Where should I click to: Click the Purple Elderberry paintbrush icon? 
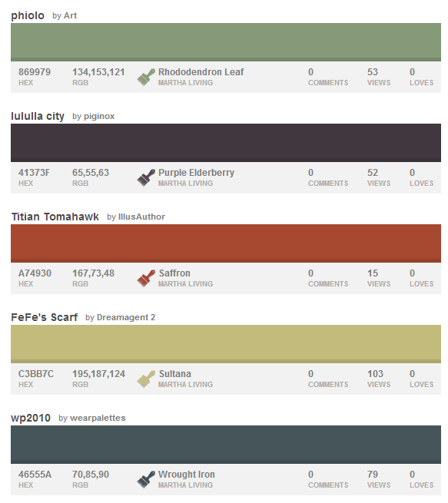146,177
